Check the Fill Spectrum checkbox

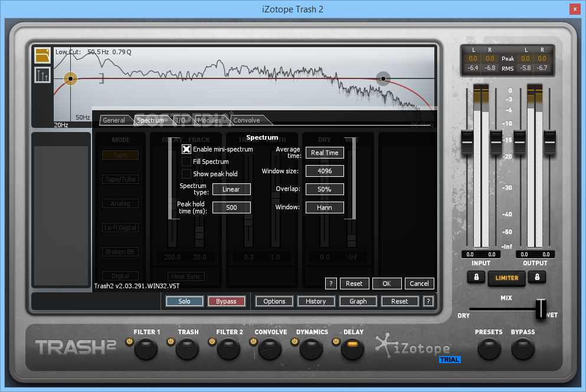pyautogui.click(x=186, y=162)
